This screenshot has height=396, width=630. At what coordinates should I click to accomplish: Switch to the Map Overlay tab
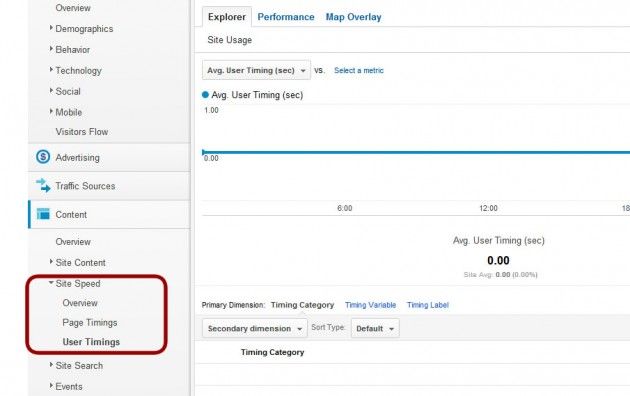pos(354,17)
